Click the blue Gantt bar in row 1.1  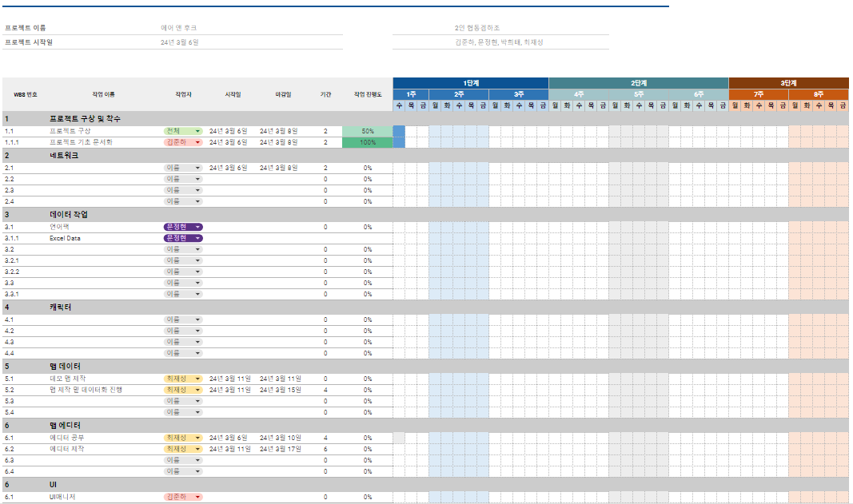tap(399, 131)
